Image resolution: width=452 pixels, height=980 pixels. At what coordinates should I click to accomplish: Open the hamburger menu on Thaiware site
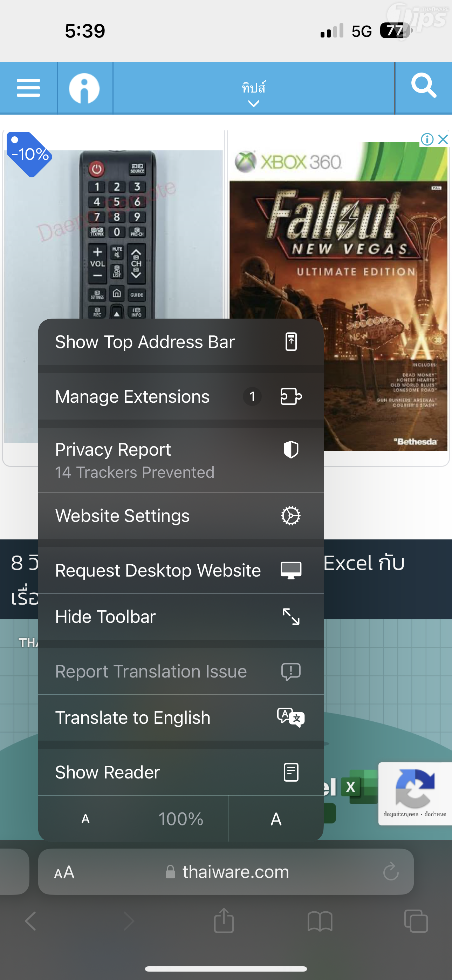point(28,88)
